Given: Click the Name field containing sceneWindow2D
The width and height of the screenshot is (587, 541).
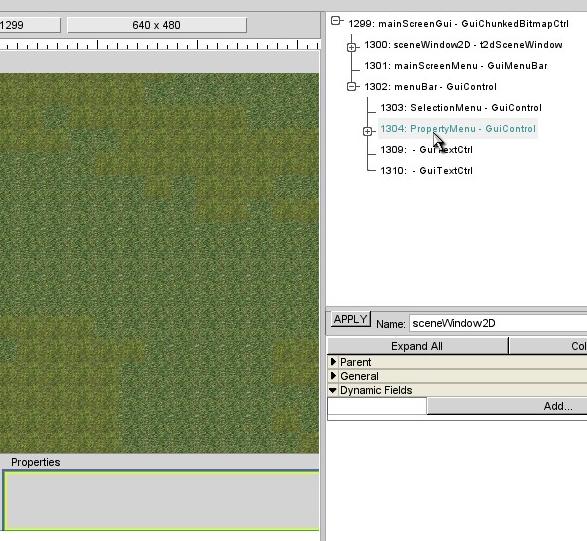Looking at the screenshot, I should 498,323.
